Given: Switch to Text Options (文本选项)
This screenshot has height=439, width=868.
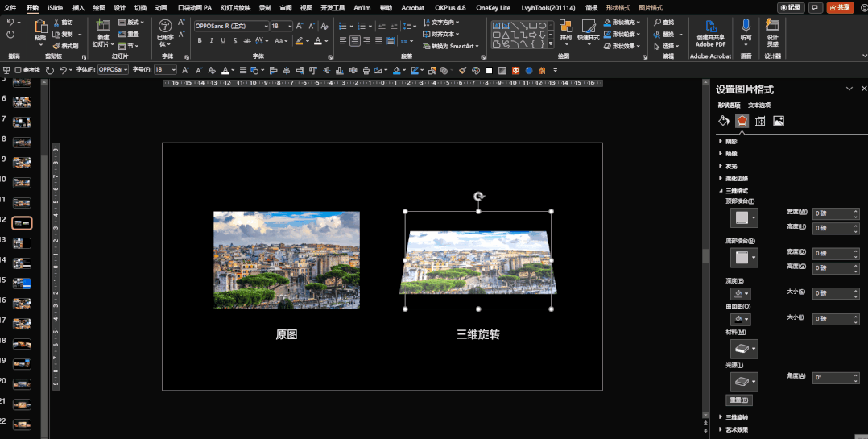Looking at the screenshot, I should (x=759, y=105).
